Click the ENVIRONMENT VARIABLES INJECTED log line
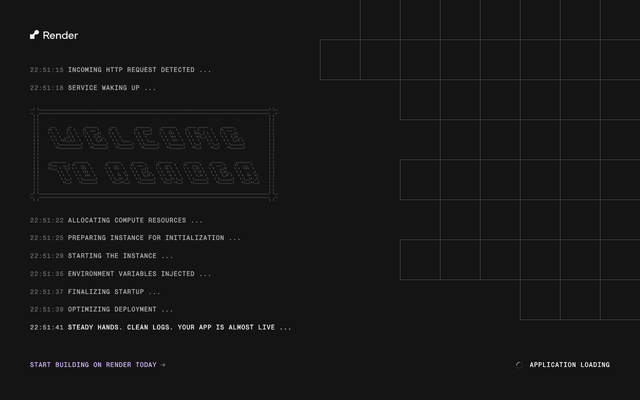 pyautogui.click(x=120, y=274)
